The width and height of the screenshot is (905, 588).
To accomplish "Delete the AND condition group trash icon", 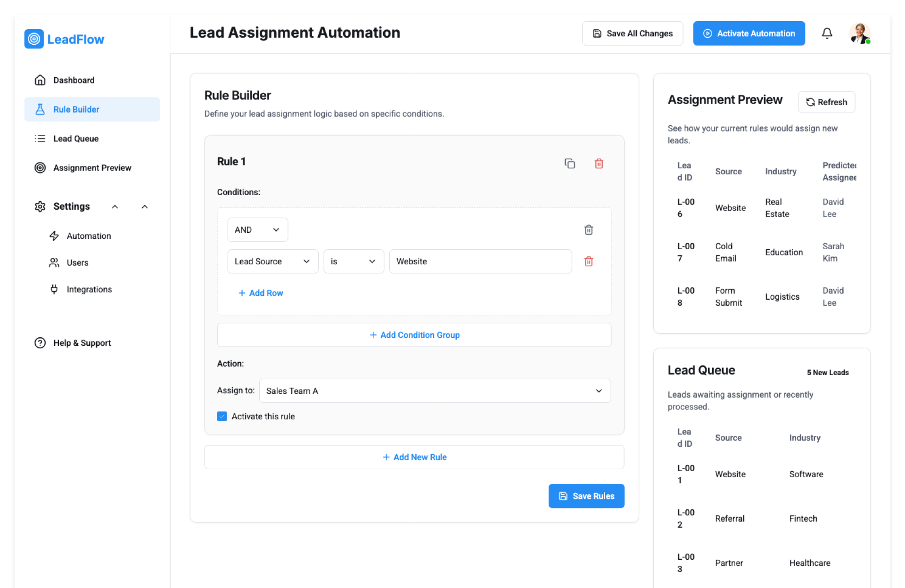I will tap(588, 230).
